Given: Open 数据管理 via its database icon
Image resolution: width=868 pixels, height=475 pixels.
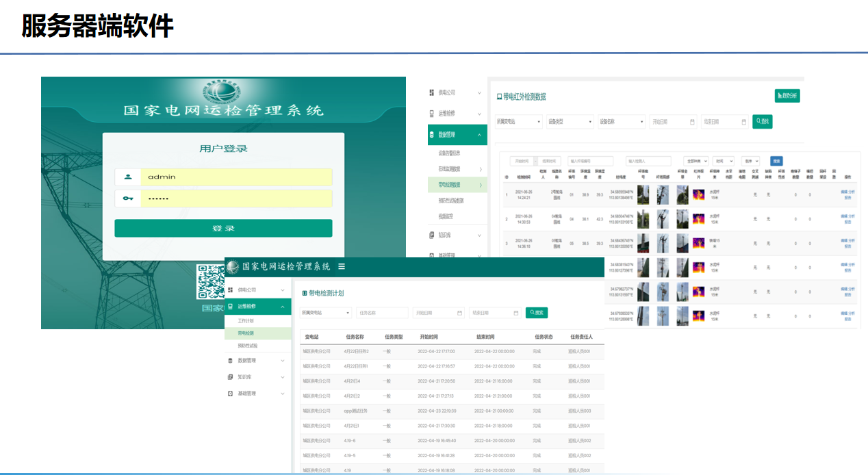Looking at the screenshot, I should pyautogui.click(x=431, y=134).
